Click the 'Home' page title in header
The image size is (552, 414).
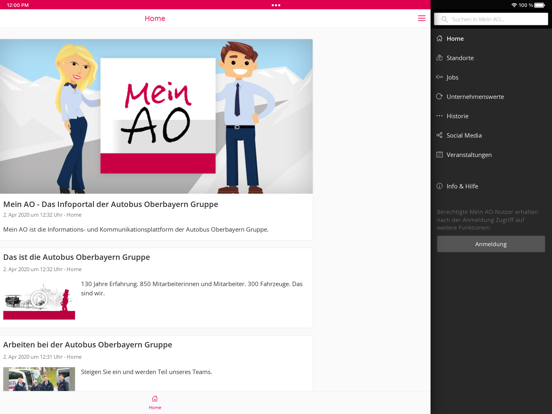tap(155, 18)
